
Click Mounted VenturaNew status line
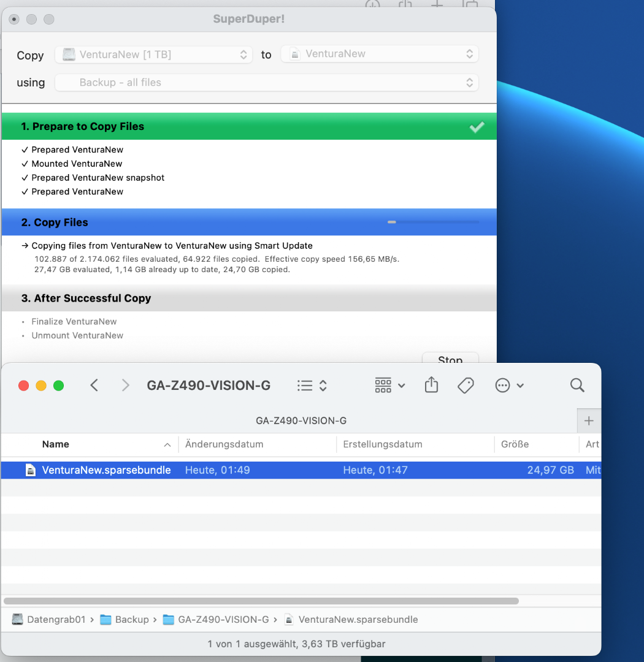[x=77, y=164]
